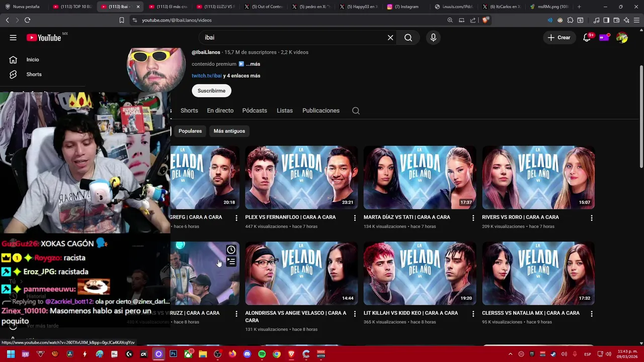
Task: Add hovered video to Watch Later
Action: pos(231,250)
